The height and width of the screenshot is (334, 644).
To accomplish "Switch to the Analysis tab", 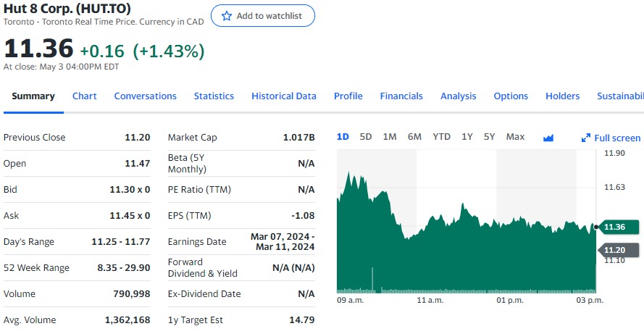I will coord(459,96).
